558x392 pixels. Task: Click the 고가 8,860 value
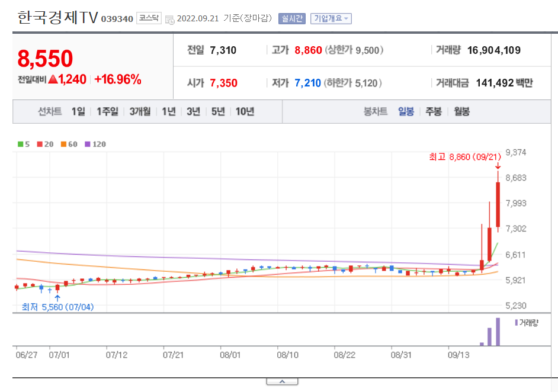308,50
